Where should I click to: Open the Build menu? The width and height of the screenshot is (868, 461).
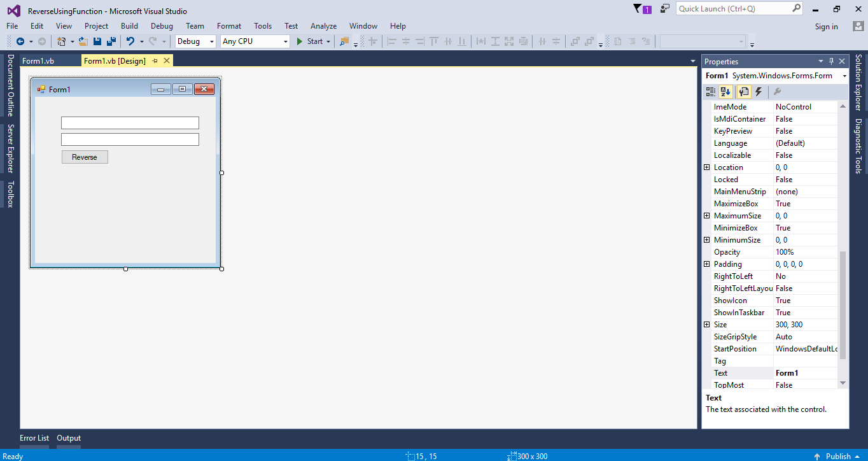129,26
